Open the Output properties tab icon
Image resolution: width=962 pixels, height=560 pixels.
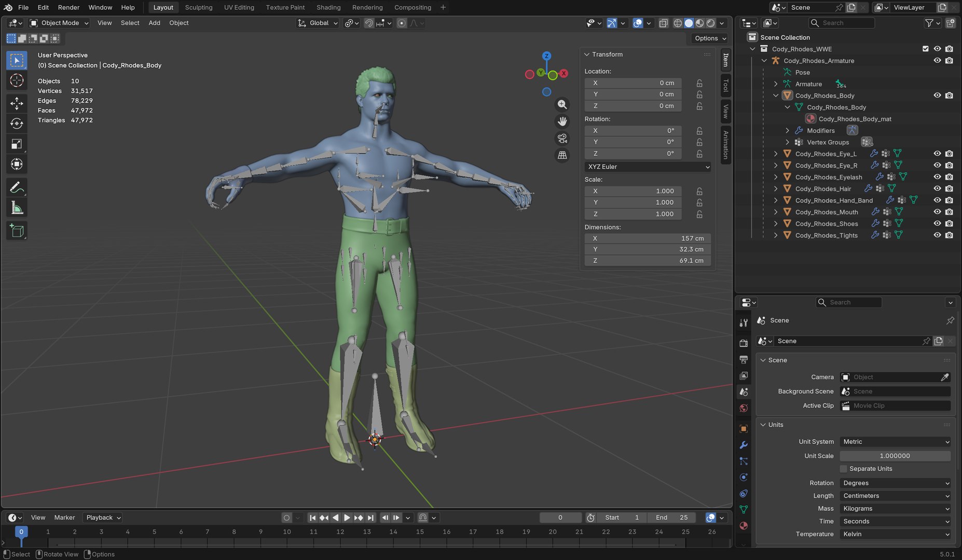[x=744, y=359]
